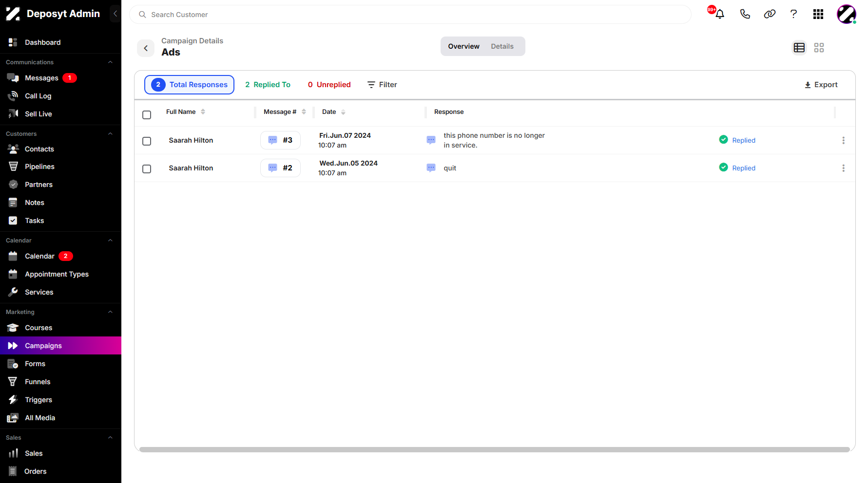Focus the Search Customer field
This screenshot has width=868, height=483.
pyautogui.click(x=410, y=15)
